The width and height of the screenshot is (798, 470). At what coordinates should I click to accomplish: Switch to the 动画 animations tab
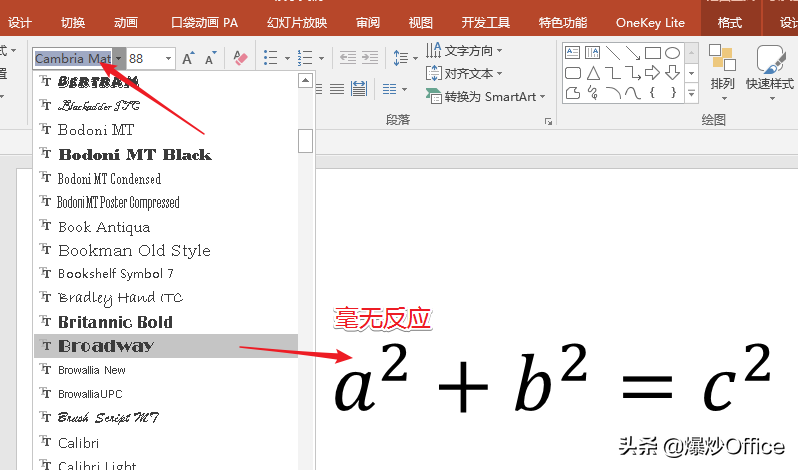[126, 23]
